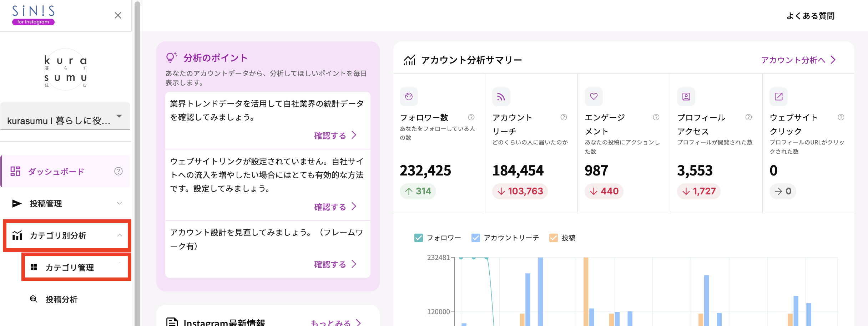Disable the アカウントリーチ checkbox
Viewport: 868px width, 326px height.
(x=475, y=237)
